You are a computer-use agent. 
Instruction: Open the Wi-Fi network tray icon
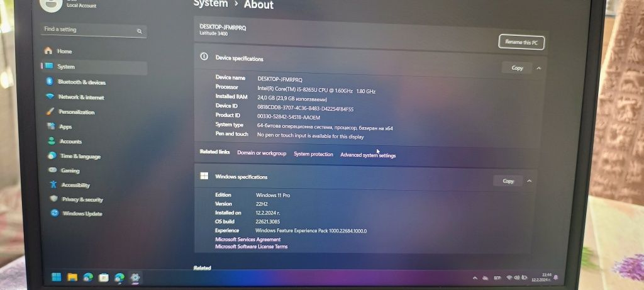coord(509,277)
